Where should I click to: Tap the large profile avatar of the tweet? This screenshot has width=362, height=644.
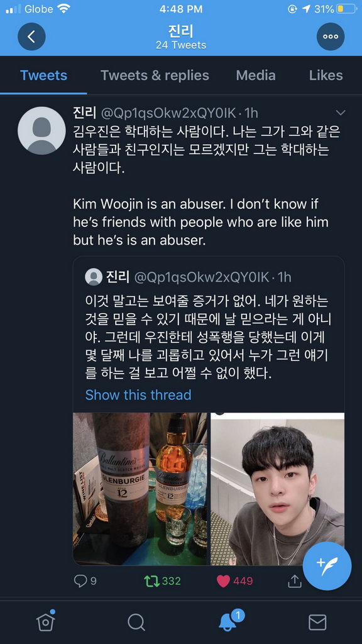pyautogui.click(x=41, y=131)
